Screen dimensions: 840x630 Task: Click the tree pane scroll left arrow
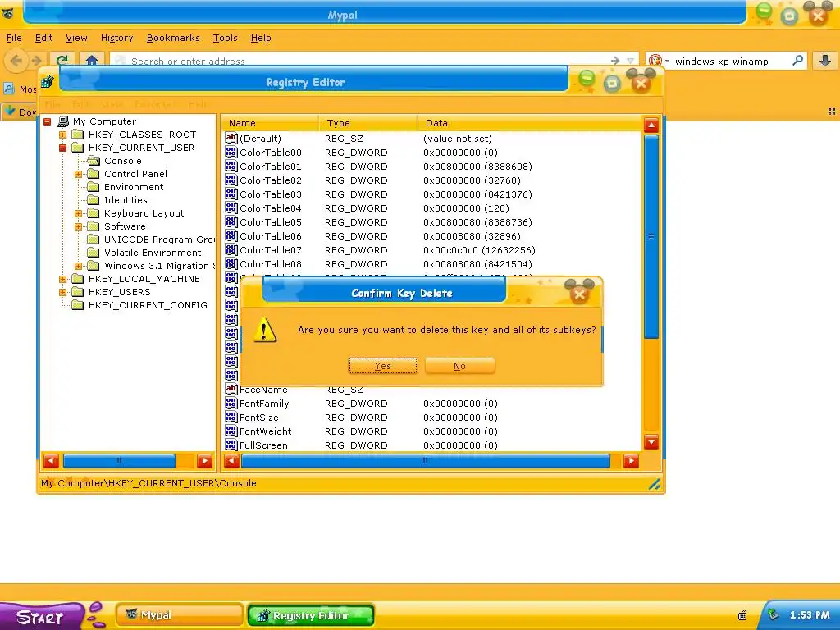click(51, 461)
